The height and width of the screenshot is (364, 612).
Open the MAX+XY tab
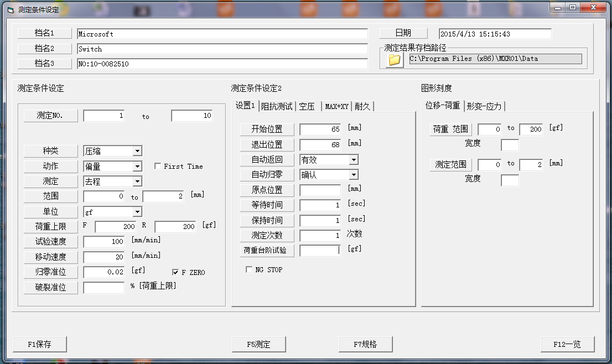pos(336,106)
